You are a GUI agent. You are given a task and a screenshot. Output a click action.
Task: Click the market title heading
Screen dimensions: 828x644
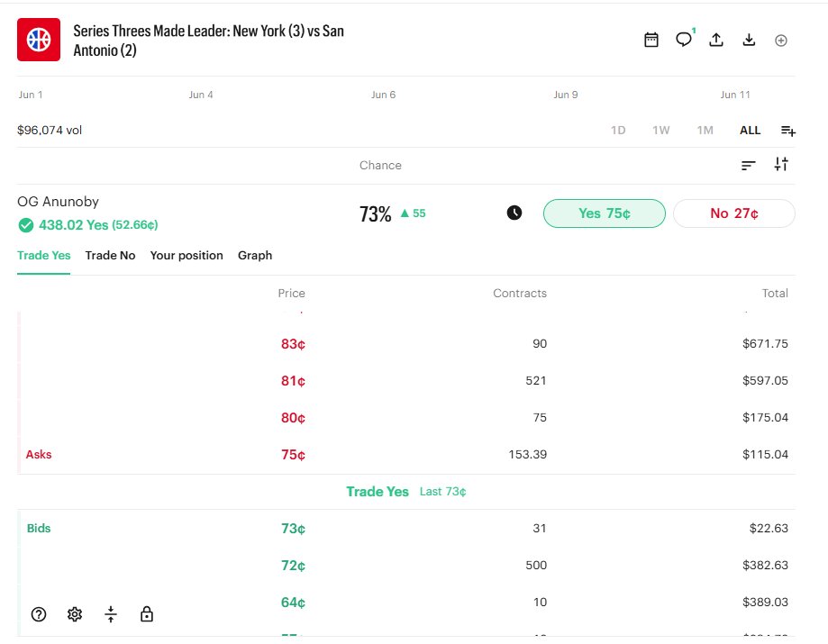point(209,41)
